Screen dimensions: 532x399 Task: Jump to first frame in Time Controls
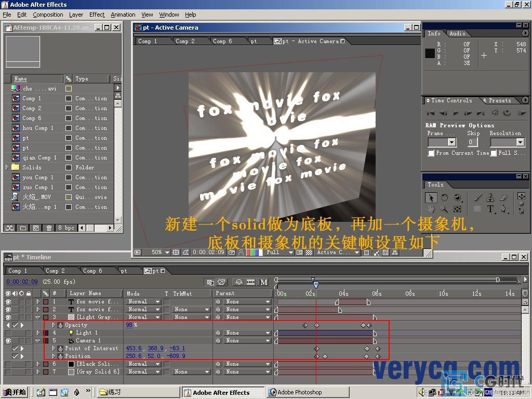(431, 113)
